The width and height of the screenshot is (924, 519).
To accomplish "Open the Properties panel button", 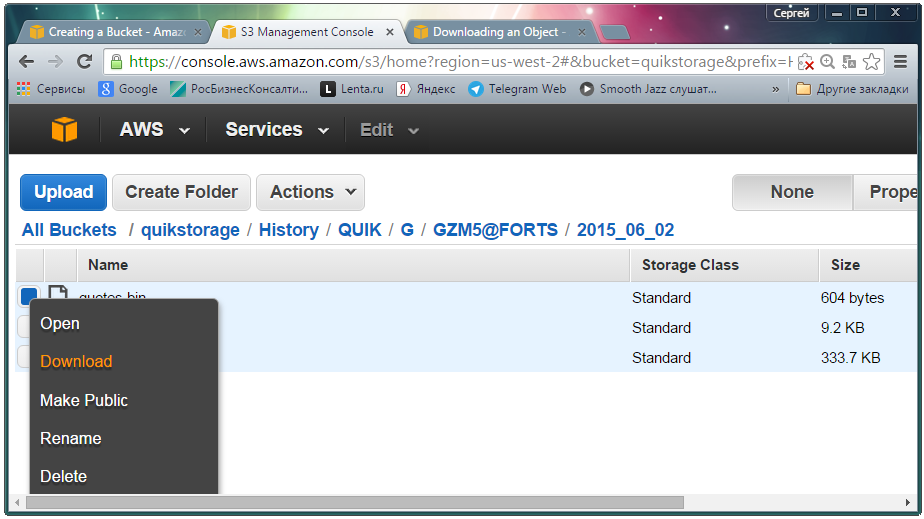I will (x=886, y=192).
